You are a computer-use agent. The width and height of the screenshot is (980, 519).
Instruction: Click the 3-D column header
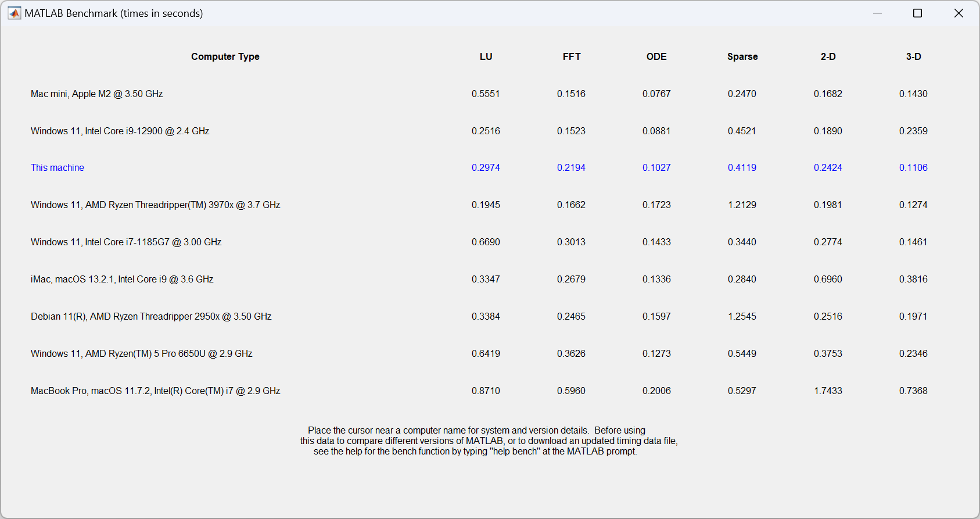(x=913, y=56)
